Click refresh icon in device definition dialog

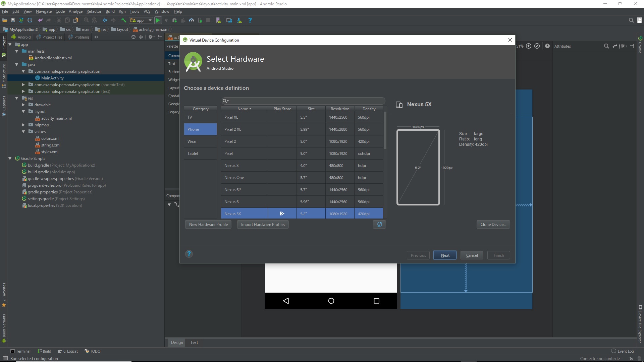379,225
